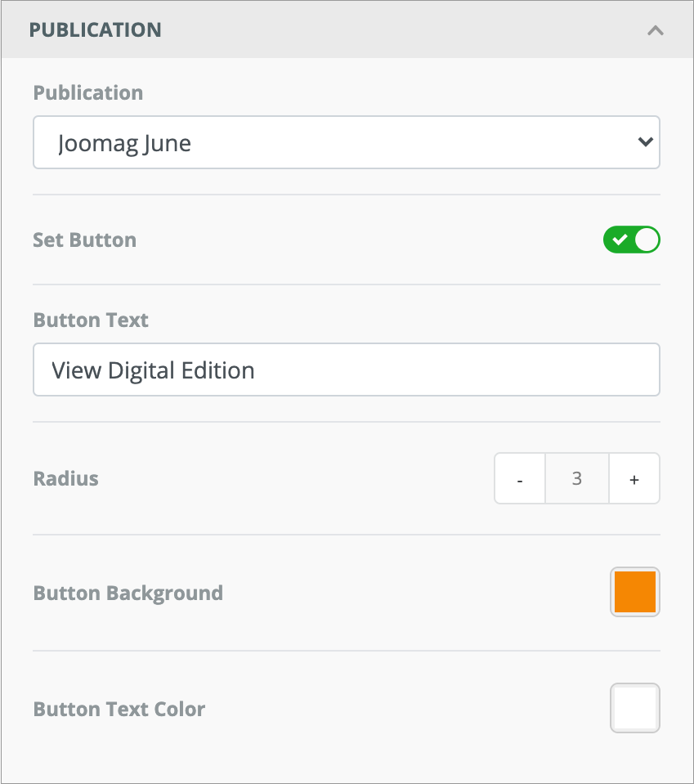The width and height of the screenshot is (694, 784).
Task: Click the radius value field showing 3
Action: pyautogui.click(x=577, y=479)
